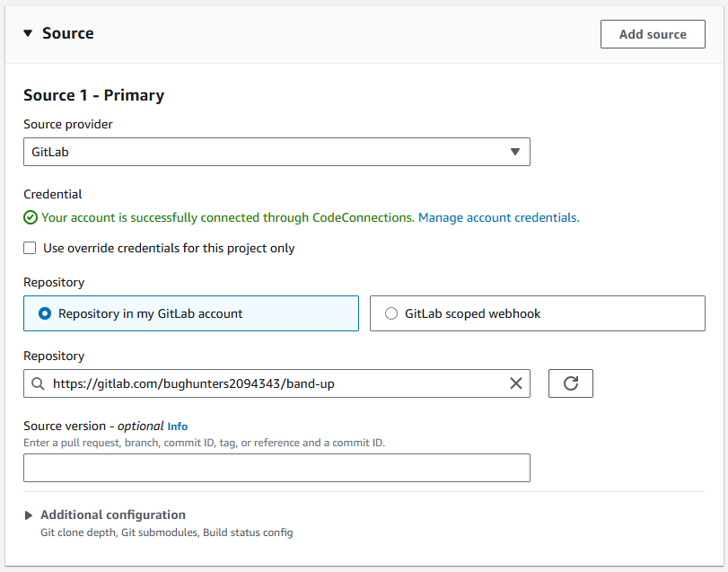Click the Source provider dropdown arrow
The width and height of the screenshot is (728, 572).
tap(516, 152)
